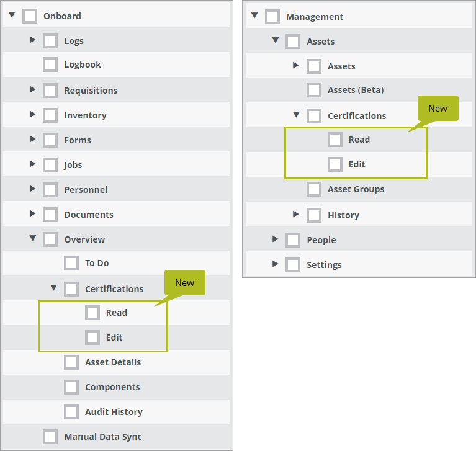Collapse the Onboard root node

click(12, 14)
